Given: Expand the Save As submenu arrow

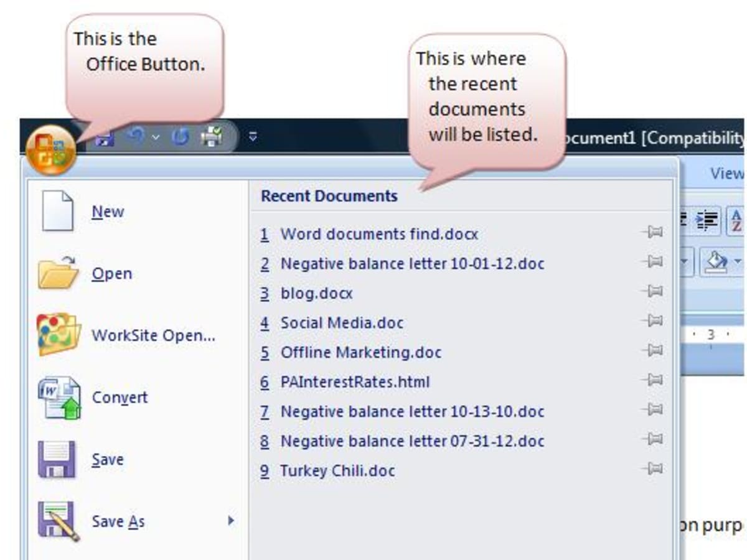Looking at the screenshot, I should (231, 520).
